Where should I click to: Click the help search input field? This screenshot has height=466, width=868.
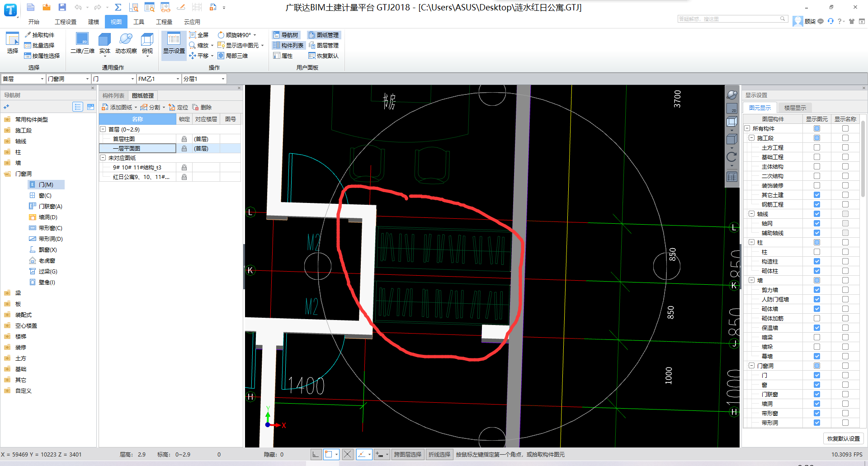728,19
